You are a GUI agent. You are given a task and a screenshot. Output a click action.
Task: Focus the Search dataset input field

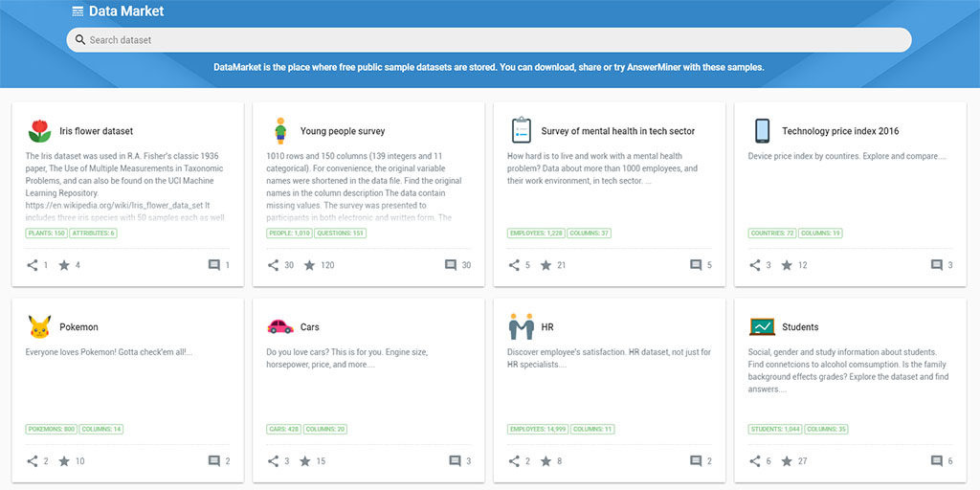pyautogui.click(x=489, y=40)
